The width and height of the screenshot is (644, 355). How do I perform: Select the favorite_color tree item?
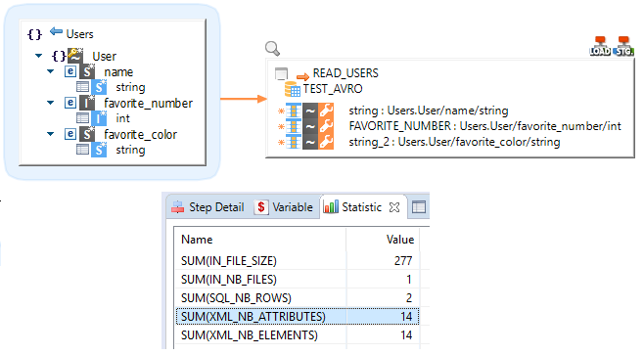[140, 134]
